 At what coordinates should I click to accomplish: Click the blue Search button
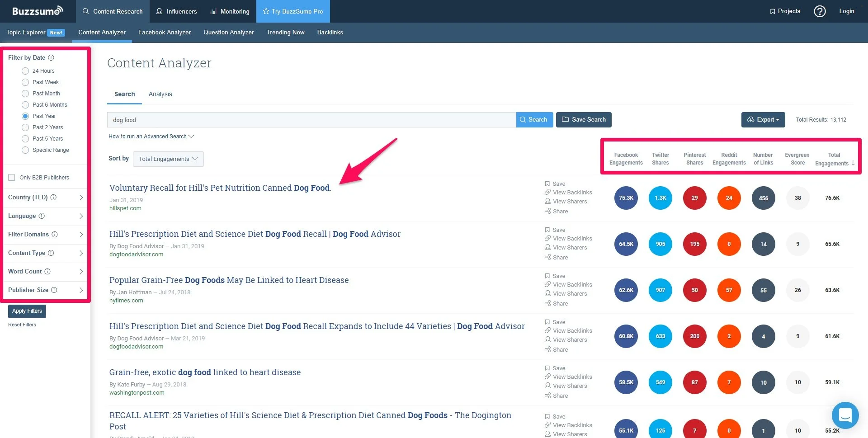pyautogui.click(x=534, y=120)
